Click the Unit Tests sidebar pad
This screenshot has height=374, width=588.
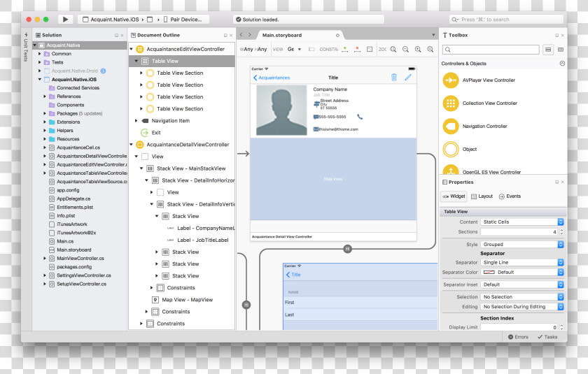pyautogui.click(x=26, y=47)
